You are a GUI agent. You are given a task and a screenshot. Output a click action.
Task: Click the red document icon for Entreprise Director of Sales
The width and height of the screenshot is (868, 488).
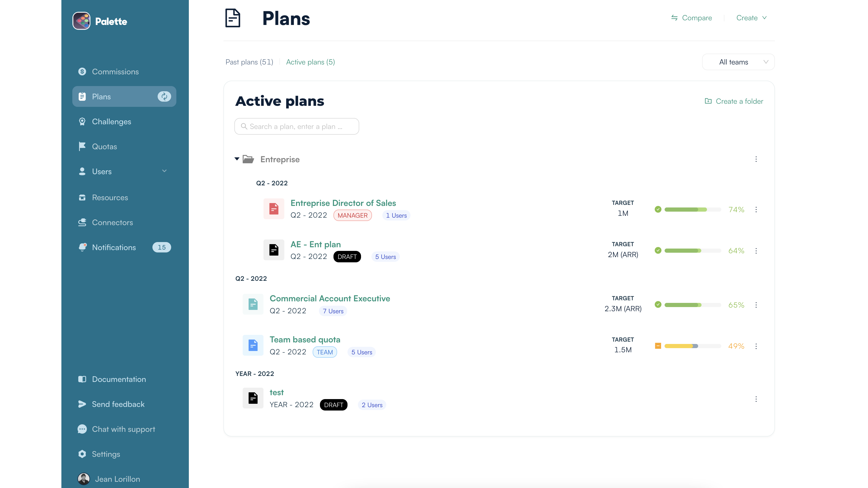pyautogui.click(x=274, y=209)
